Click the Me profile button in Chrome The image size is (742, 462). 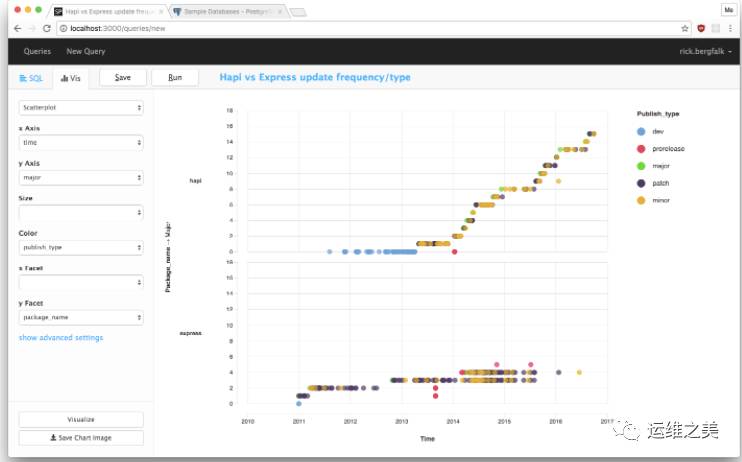pos(729,10)
